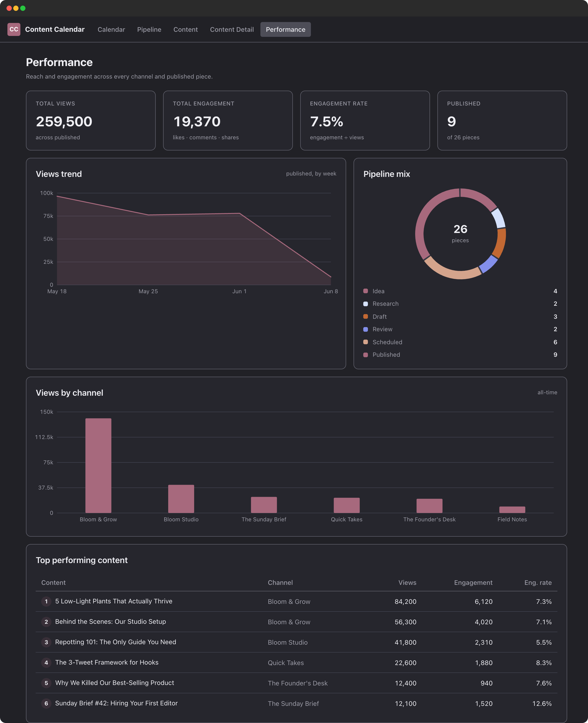Click the 56,300 views value
The height and width of the screenshot is (723, 588).
(x=405, y=622)
